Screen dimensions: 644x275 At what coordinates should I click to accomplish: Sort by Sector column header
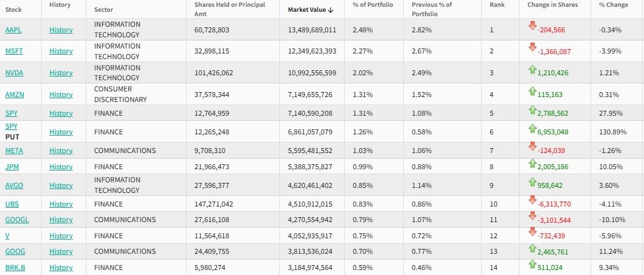(x=103, y=9)
